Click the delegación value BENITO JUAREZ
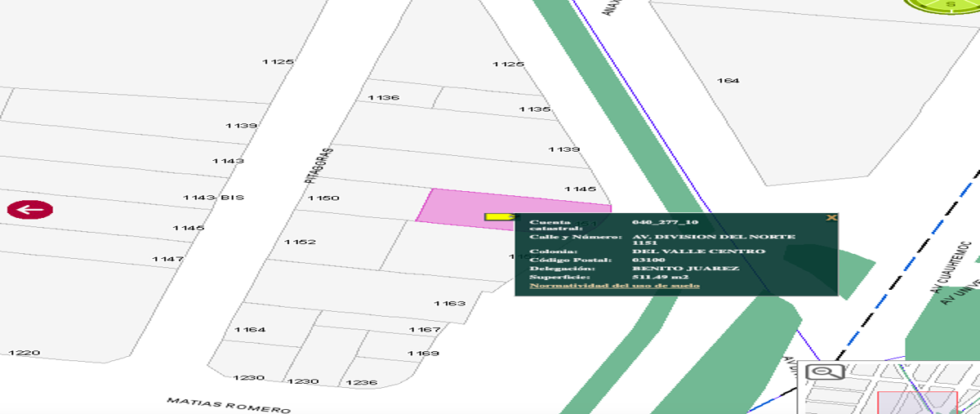This screenshot has width=980, height=414. click(x=686, y=268)
